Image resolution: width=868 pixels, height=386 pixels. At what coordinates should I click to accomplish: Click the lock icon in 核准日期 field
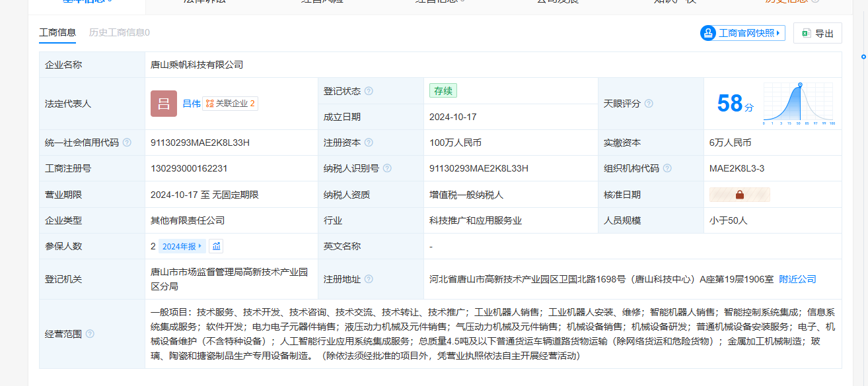click(x=739, y=195)
